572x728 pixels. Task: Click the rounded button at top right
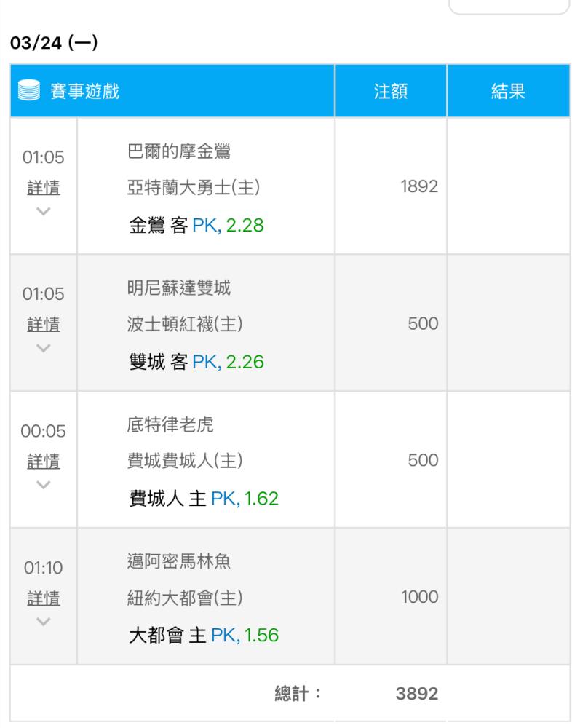[509, 7]
